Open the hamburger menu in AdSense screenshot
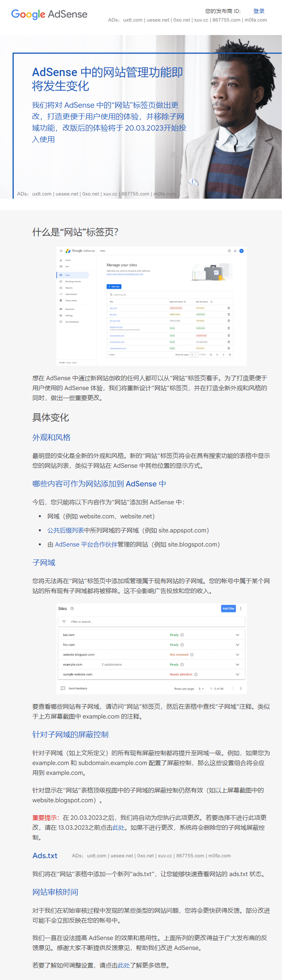The image size is (294, 980). coord(61,251)
